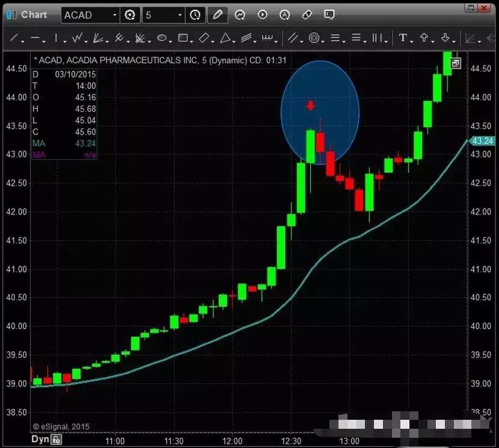The height and width of the screenshot is (448, 499).
Task: Click the high value 45.68
Action: pos(85,109)
